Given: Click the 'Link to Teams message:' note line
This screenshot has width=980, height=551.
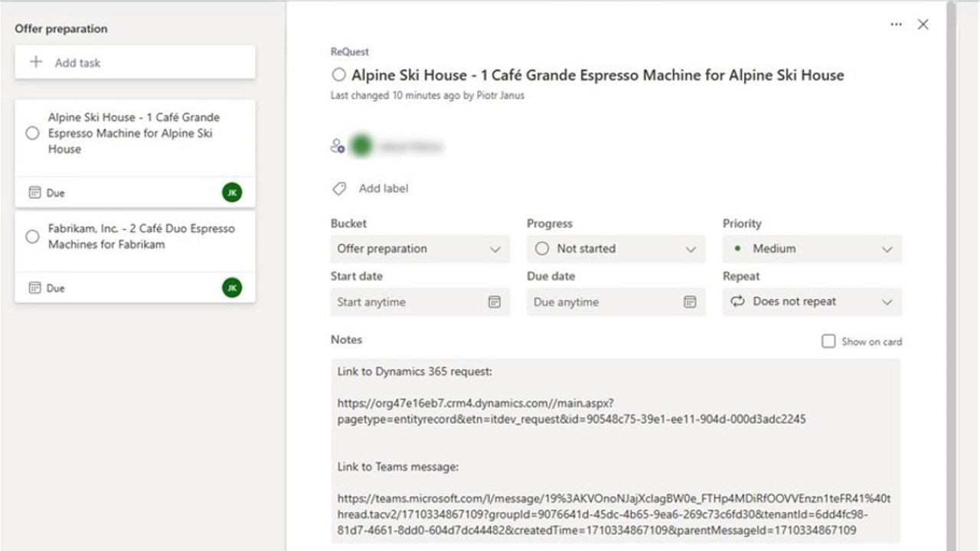Looking at the screenshot, I should pyautogui.click(x=398, y=467).
